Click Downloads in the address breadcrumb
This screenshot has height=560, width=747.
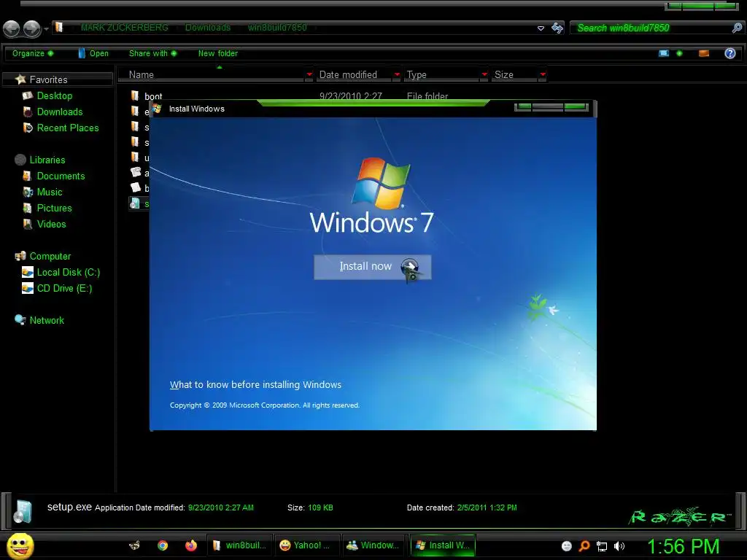pyautogui.click(x=208, y=28)
